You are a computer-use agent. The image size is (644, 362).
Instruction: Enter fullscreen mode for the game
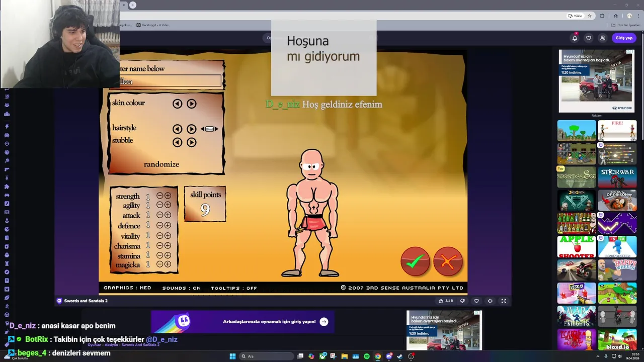504,301
